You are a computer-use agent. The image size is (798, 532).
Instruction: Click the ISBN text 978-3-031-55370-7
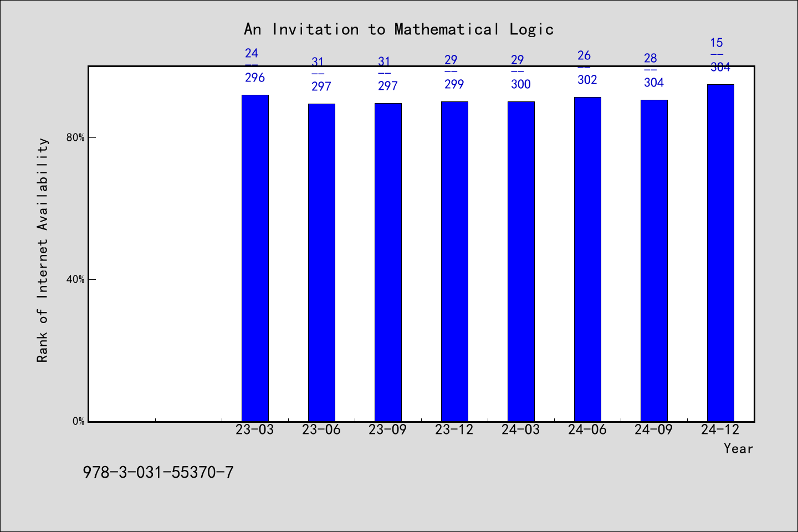click(158, 473)
